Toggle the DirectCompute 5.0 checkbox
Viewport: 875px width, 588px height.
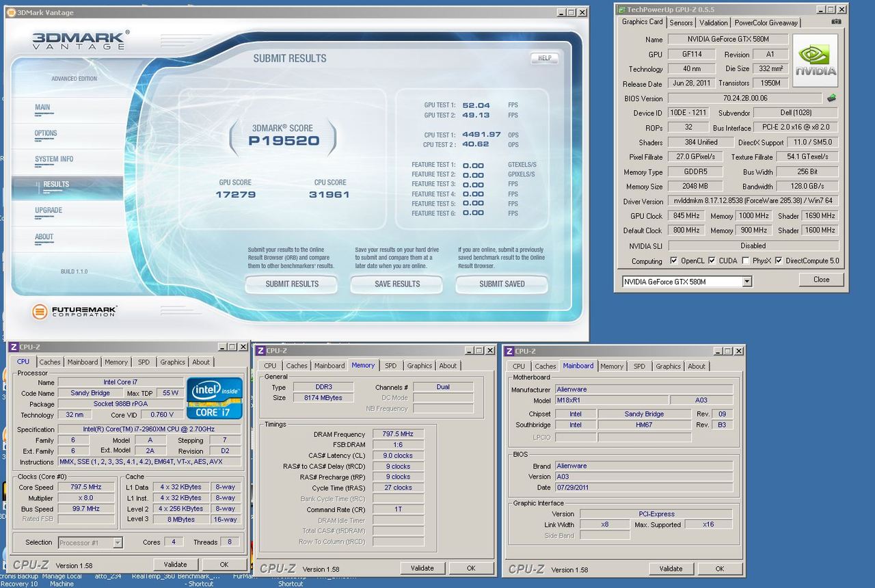point(779,260)
